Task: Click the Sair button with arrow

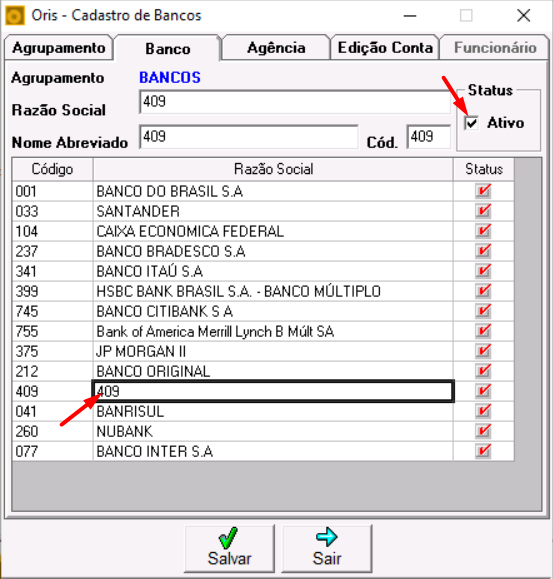Action: coord(327,548)
